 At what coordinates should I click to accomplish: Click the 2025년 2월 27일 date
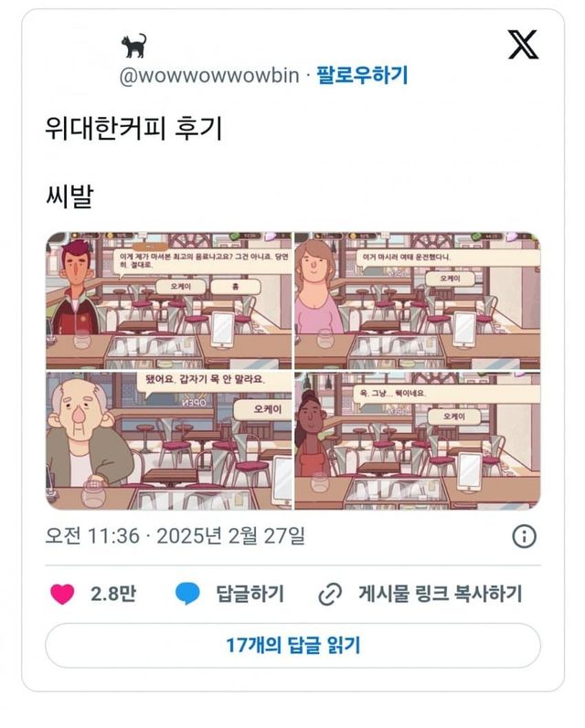tap(231, 536)
